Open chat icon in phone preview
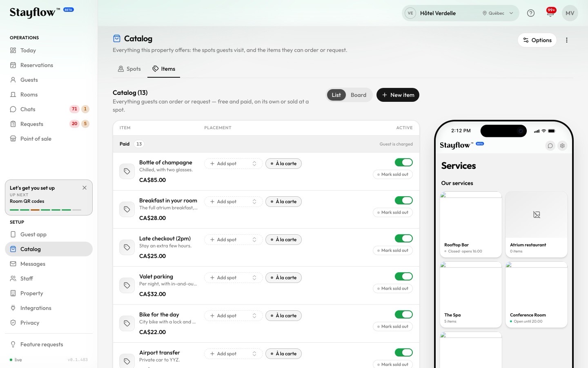This screenshot has height=368, width=588. click(x=550, y=146)
